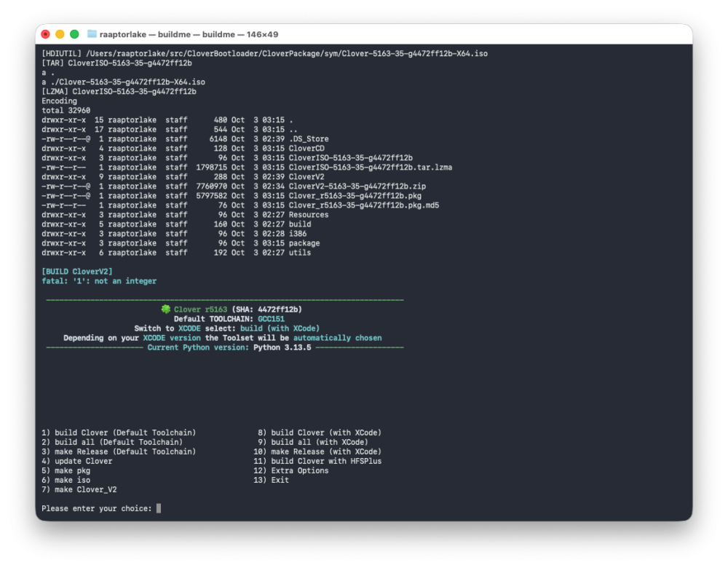Image resolution: width=728 pixels, height=568 pixels.
Task: Click menu line '7) make Clover_V2'
Action: pos(79,489)
